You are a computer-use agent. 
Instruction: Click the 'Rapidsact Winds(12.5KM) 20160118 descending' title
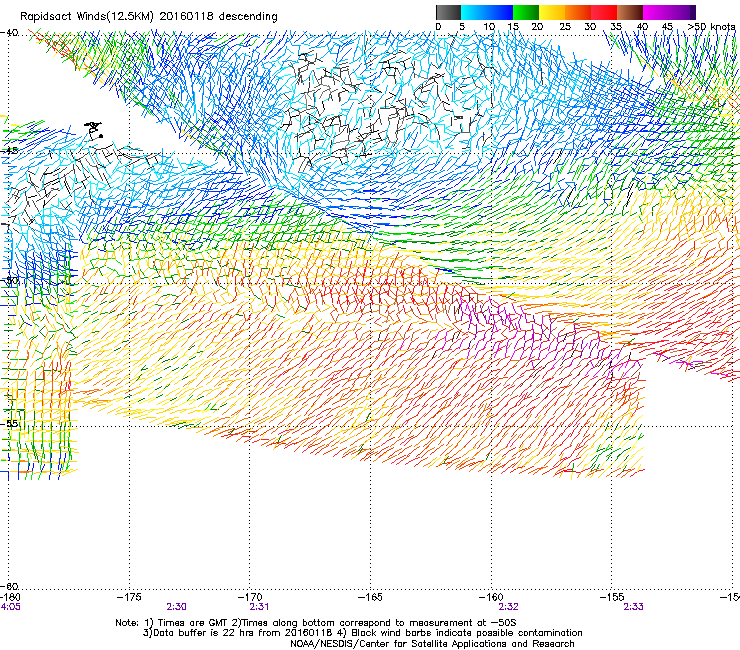[149, 17]
